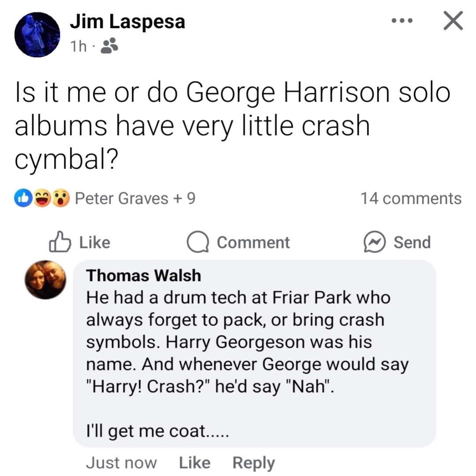The height and width of the screenshot is (476, 476).
Task: Open Thomas Walsh's profile photo
Action: click(x=45, y=280)
